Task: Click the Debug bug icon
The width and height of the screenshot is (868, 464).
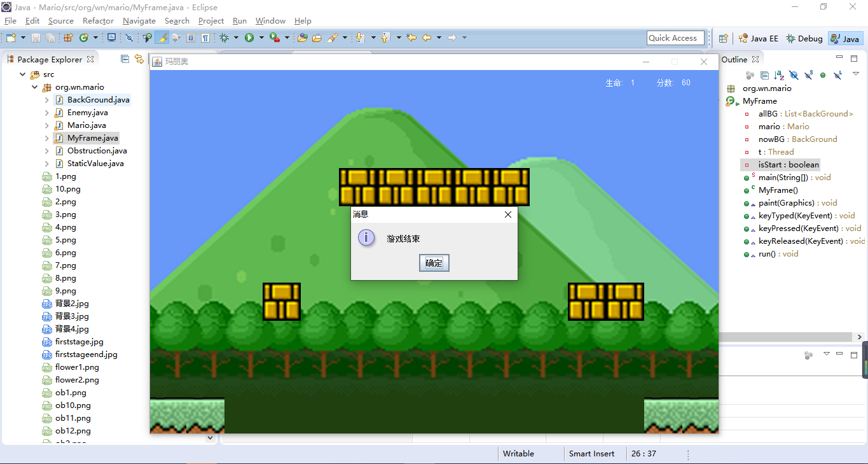Action: [x=224, y=38]
